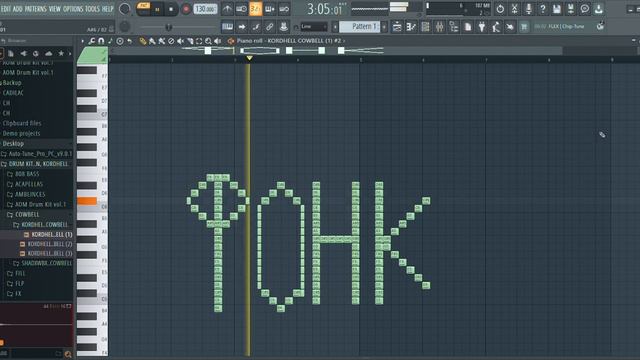Toggle the step editing mode icon
Image resolution: width=640 pixels, height=360 pixels.
point(270,9)
